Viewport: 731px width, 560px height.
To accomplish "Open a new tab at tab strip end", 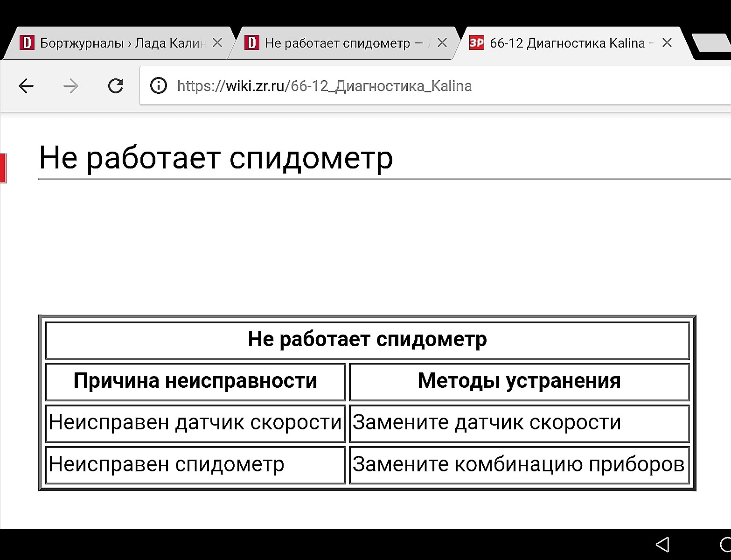I will pos(711,43).
